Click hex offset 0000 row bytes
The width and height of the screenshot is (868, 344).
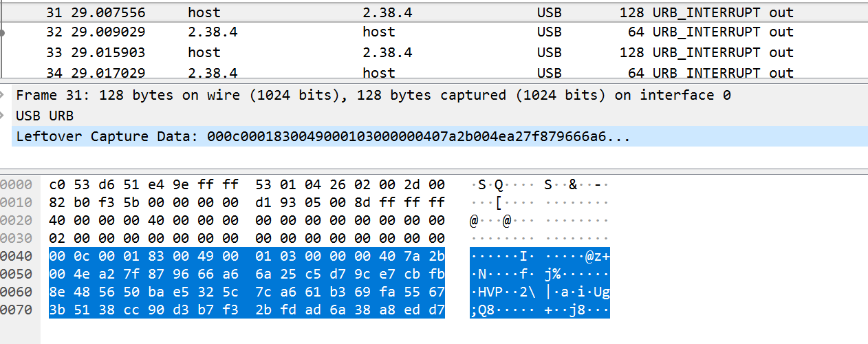point(247,185)
